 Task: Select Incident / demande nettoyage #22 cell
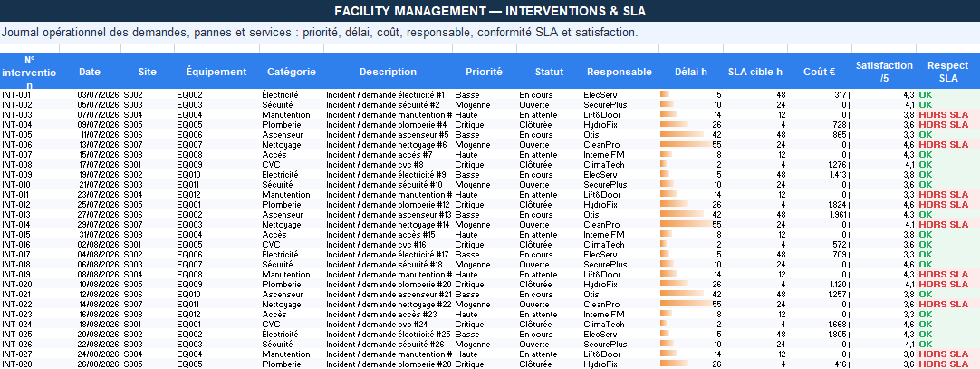[389, 305]
